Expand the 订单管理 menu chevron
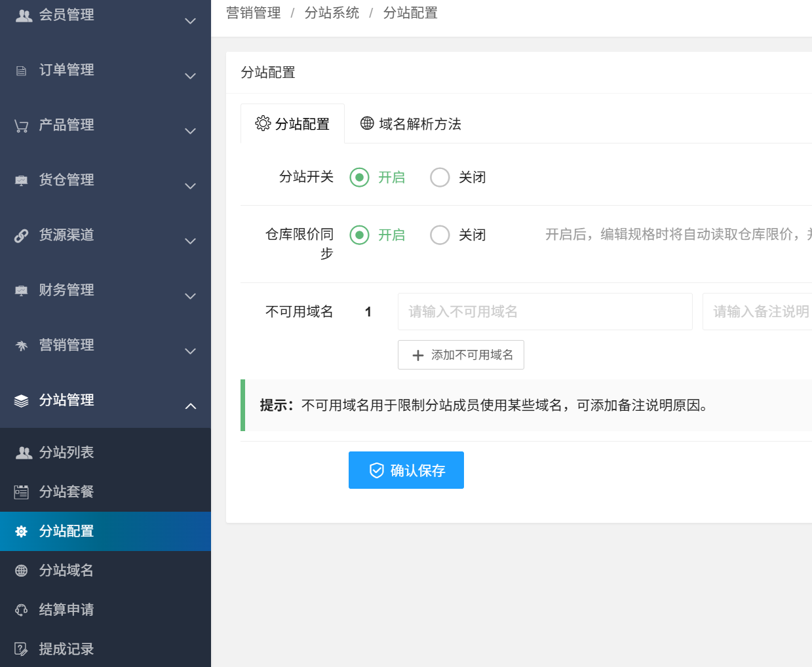Image resolution: width=812 pixels, height=667 pixels. click(x=191, y=76)
